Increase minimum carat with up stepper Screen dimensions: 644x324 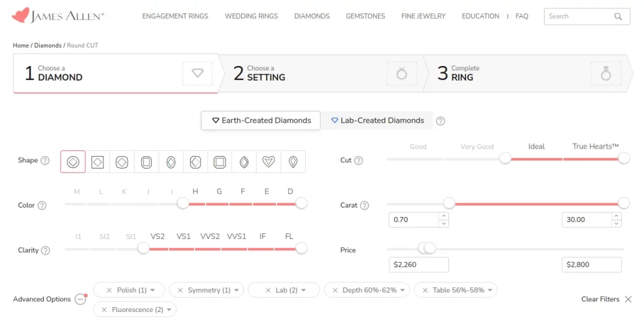(443, 216)
